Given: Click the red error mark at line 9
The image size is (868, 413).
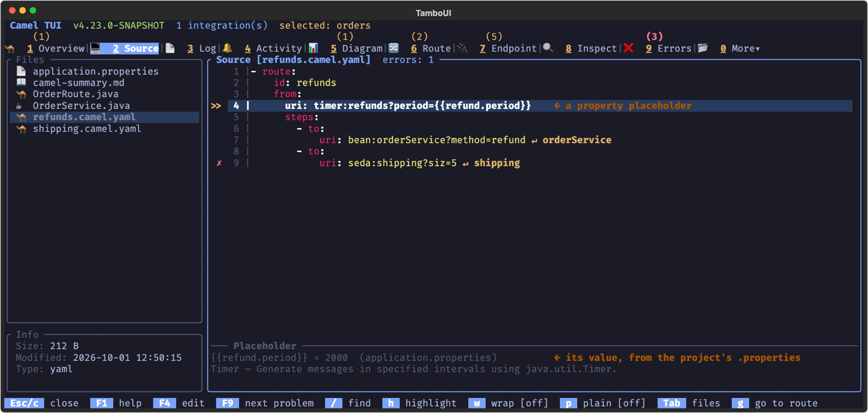Looking at the screenshot, I should tap(219, 163).
